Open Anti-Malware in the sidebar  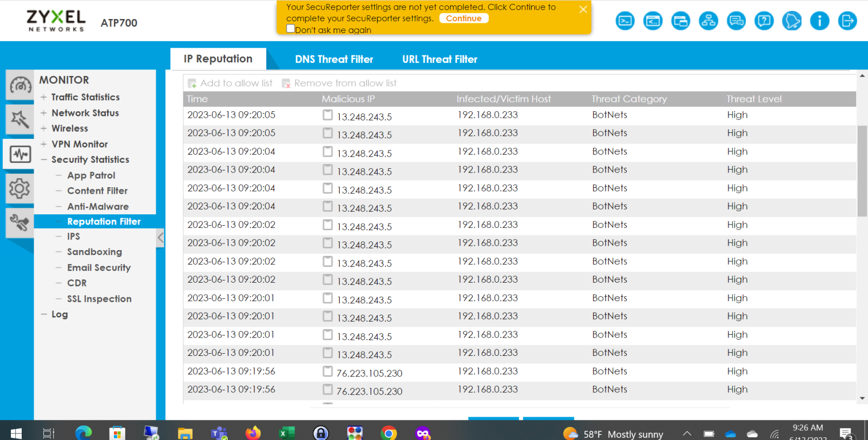pos(98,206)
